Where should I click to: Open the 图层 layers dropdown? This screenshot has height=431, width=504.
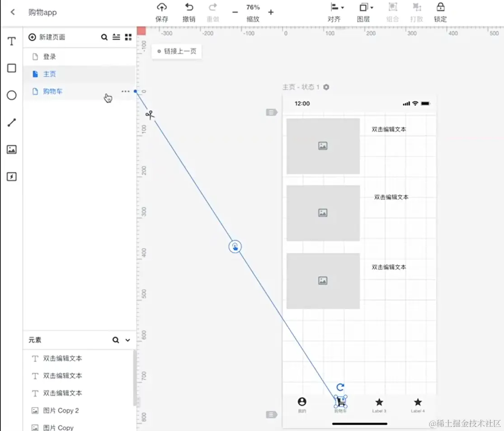365,8
